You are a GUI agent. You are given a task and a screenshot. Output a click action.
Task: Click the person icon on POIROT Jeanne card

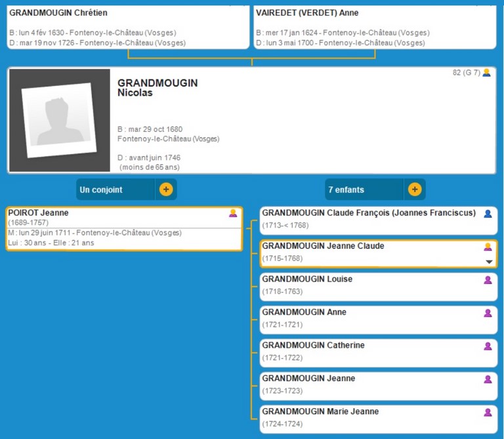point(232,213)
